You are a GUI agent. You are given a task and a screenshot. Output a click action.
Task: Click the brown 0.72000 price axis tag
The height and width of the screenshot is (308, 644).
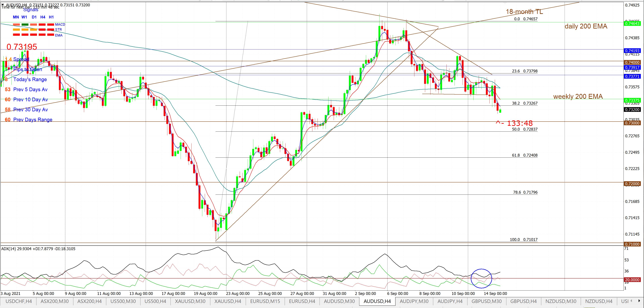632,184
